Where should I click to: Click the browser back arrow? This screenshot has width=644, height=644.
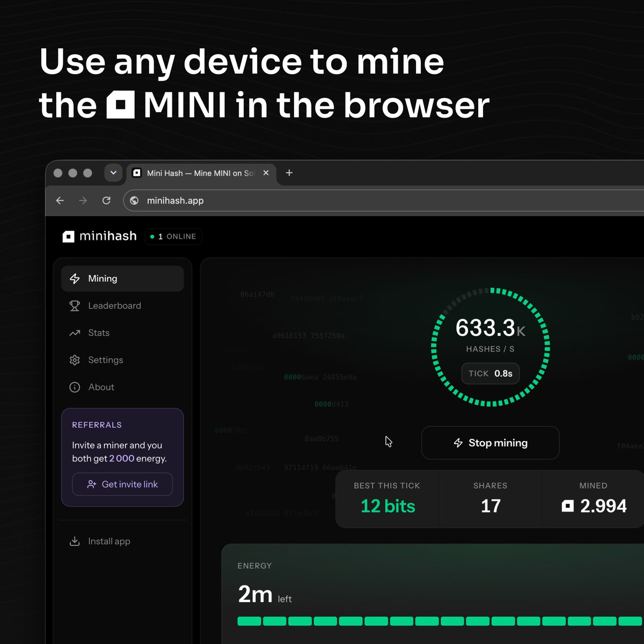[60, 201]
